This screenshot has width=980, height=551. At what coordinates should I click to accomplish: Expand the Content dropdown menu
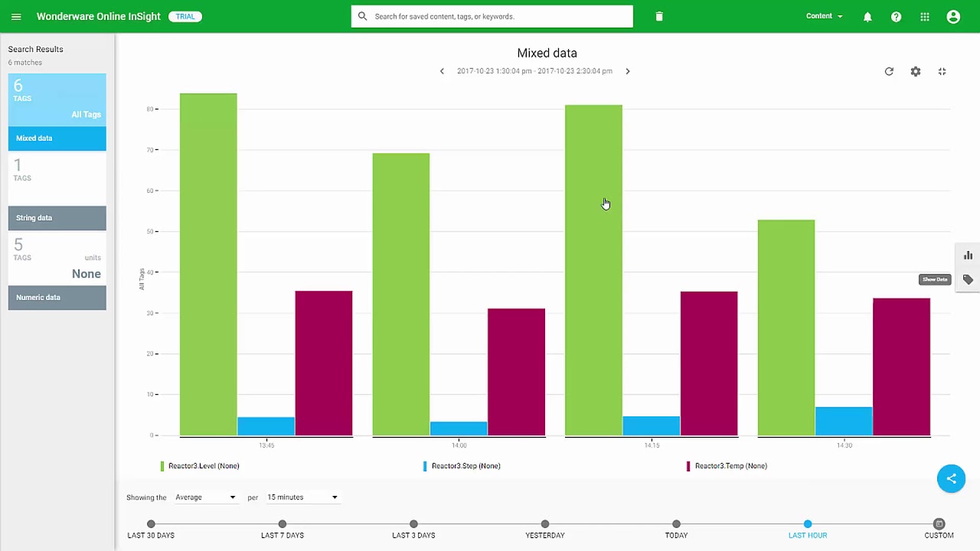pyautogui.click(x=824, y=16)
